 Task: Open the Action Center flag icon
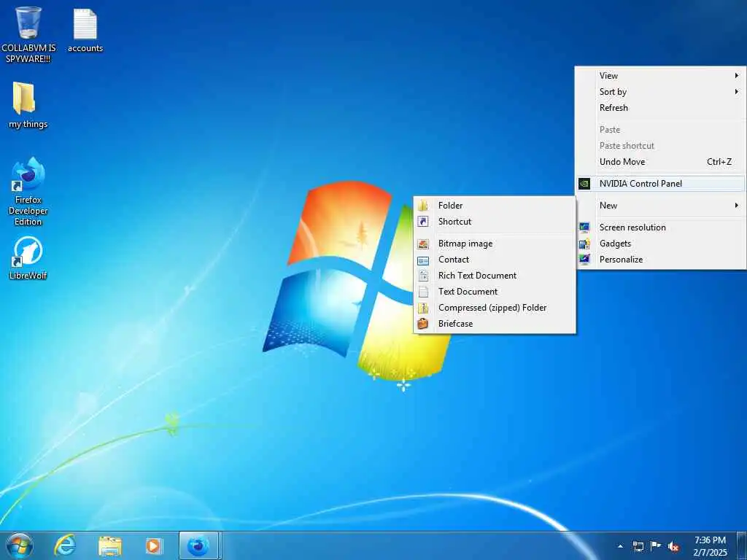(x=656, y=545)
